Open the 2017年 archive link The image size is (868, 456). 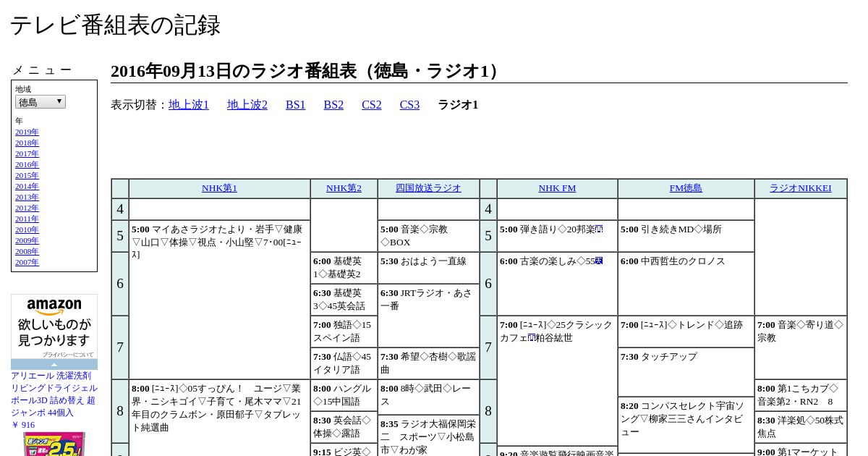[x=27, y=153]
